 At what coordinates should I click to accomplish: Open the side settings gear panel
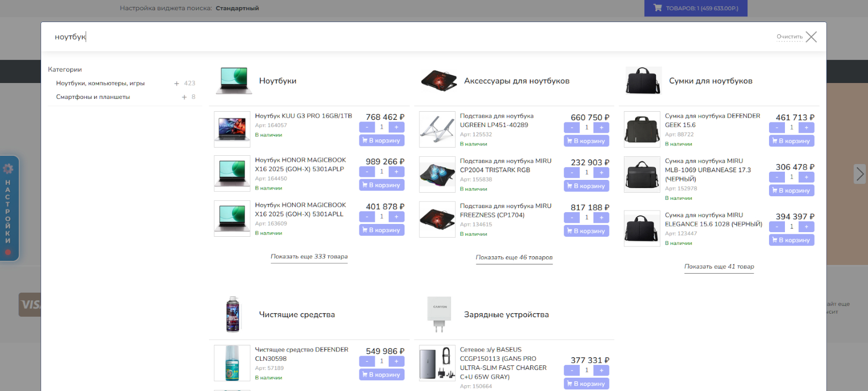point(8,169)
